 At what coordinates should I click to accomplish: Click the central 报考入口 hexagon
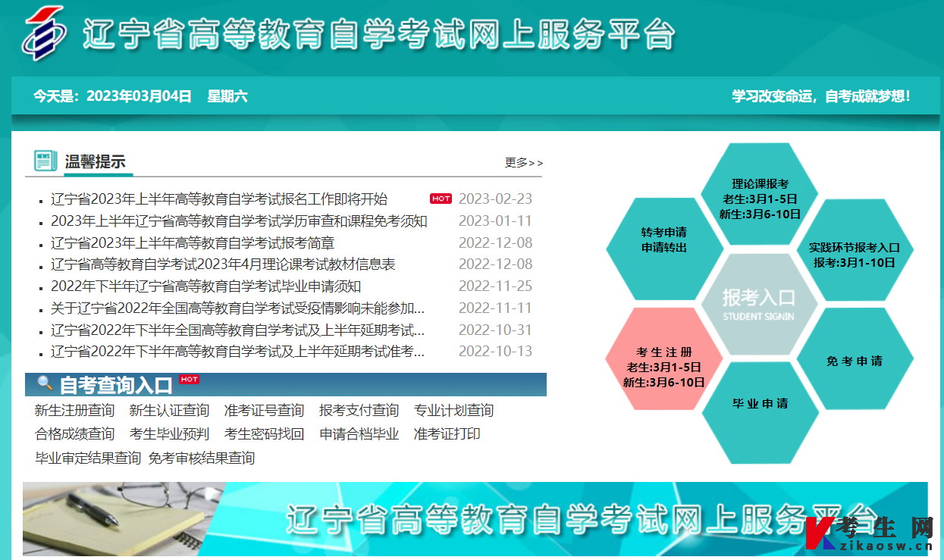[759, 304]
